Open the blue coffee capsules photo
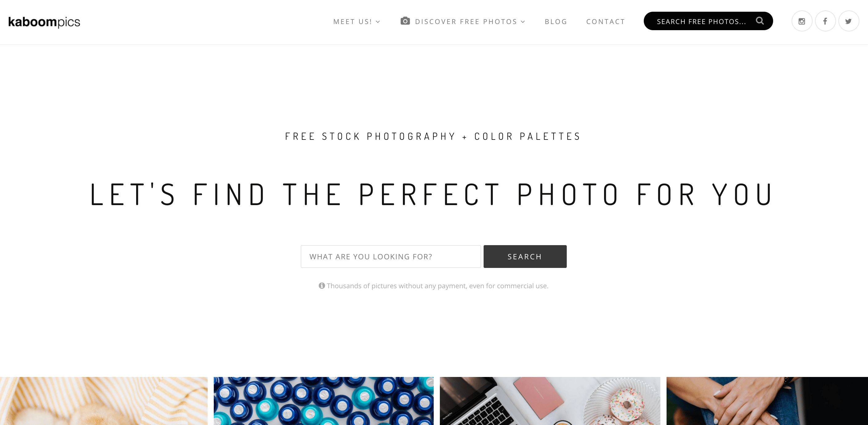Screen dimensions: 868x425 click(x=323, y=401)
